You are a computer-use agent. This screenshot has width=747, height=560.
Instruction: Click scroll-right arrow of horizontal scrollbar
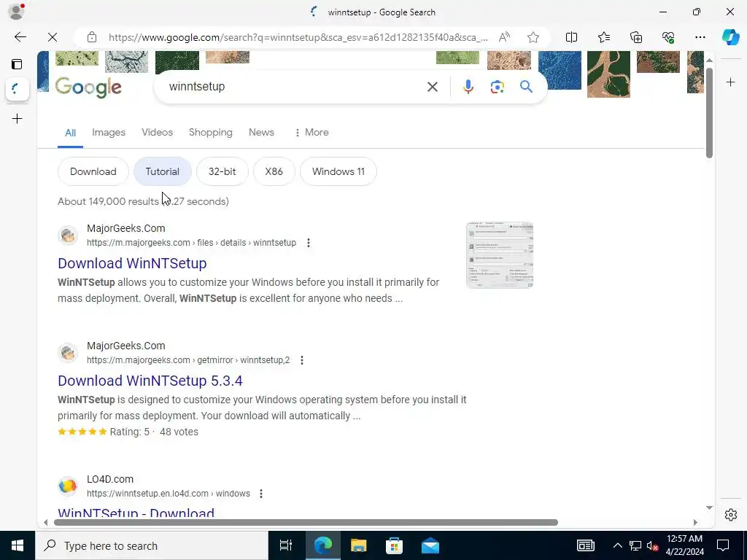(x=695, y=522)
